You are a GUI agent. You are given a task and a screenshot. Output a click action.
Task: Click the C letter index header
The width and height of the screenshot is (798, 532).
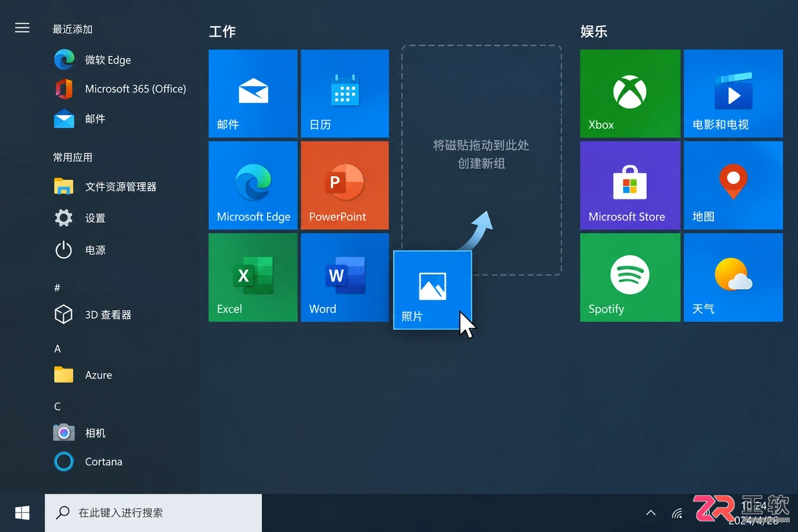click(x=57, y=406)
